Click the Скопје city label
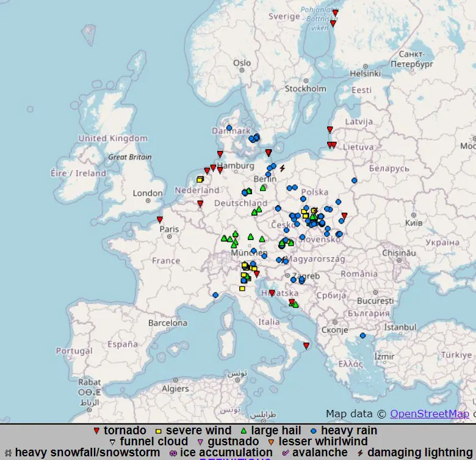 334,330
